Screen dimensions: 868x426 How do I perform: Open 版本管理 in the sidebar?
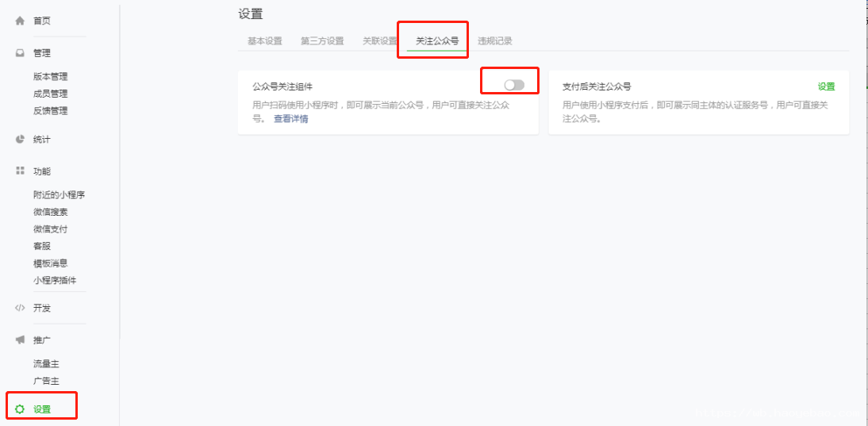50,76
